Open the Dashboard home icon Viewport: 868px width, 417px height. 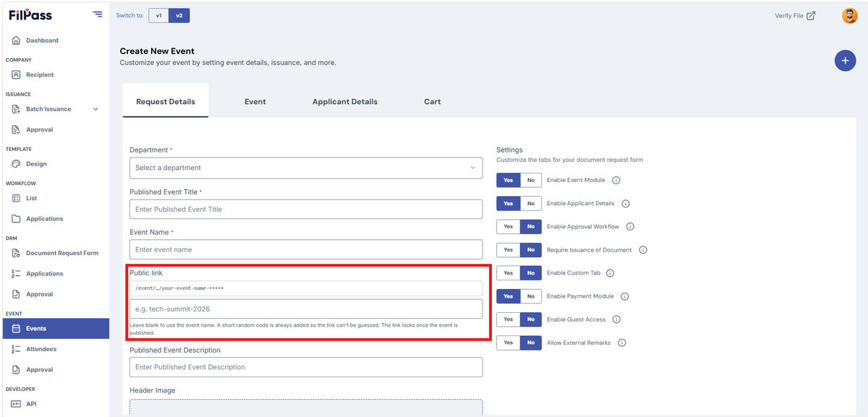click(x=16, y=40)
